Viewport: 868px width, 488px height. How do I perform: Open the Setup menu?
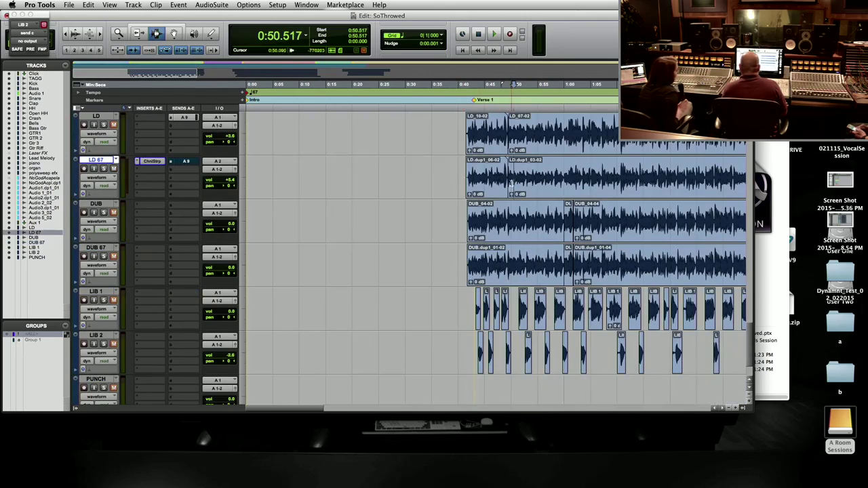[x=277, y=5]
